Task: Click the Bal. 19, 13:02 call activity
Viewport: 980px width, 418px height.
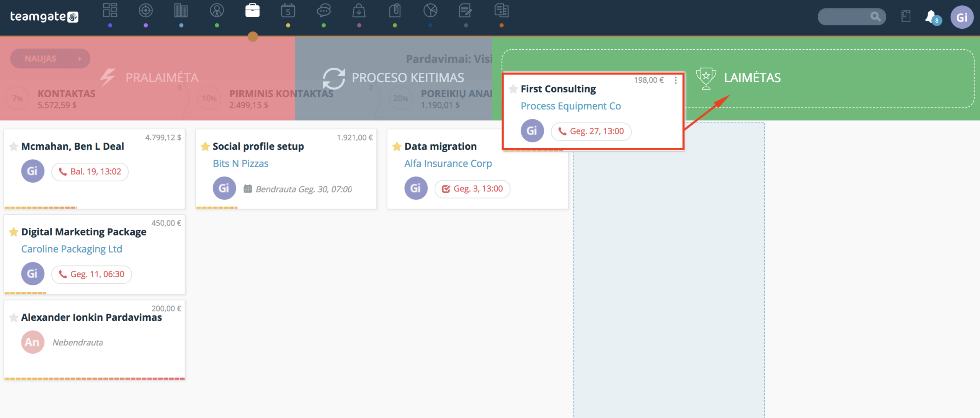Action: tap(90, 172)
